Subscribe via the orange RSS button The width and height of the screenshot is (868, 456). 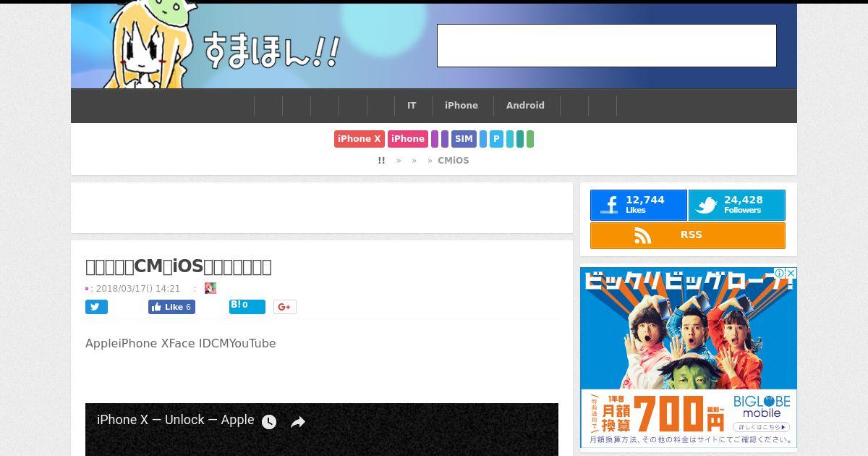pos(688,235)
